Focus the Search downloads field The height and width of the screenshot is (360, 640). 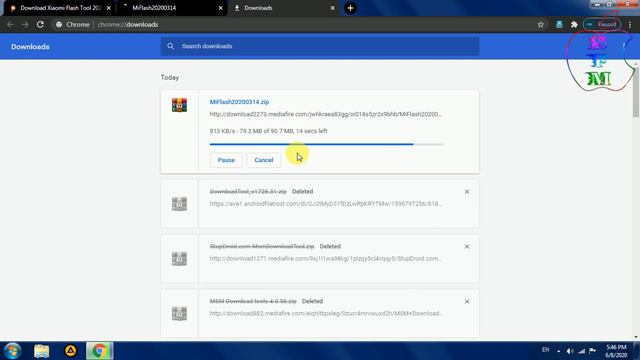320,46
